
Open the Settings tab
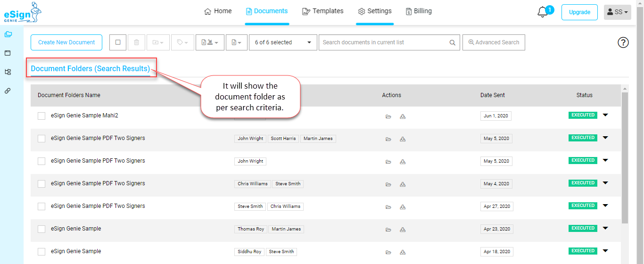[x=375, y=11]
